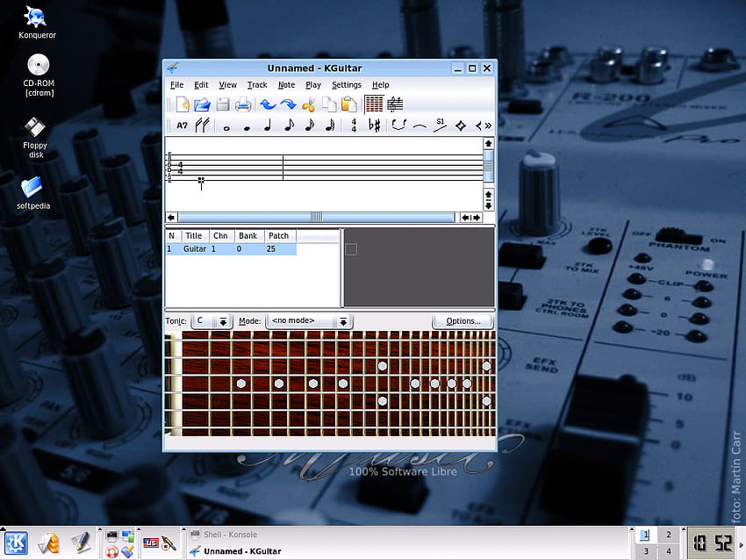The height and width of the screenshot is (560, 746).
Task: Apply legato effect to note
Action: (x=398, y=126)
